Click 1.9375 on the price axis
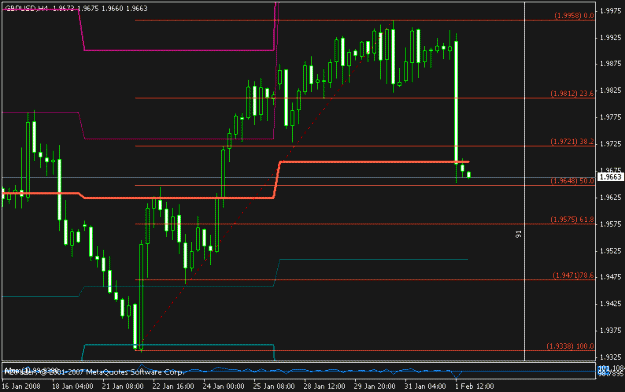 click(x=610, y=330)
